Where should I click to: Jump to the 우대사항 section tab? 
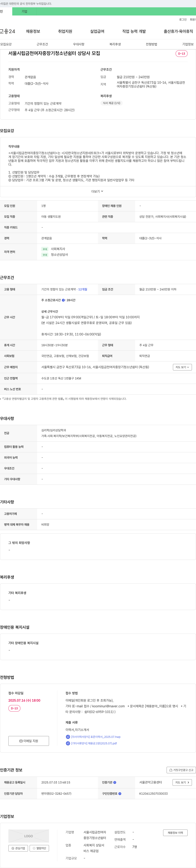click(x=79, y=44)
